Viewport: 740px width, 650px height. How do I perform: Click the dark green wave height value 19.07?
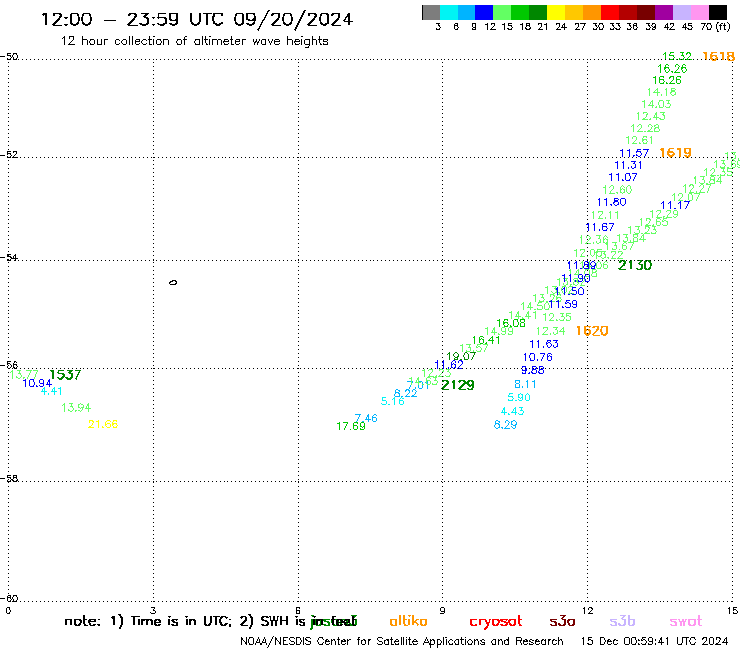(461, 356)
